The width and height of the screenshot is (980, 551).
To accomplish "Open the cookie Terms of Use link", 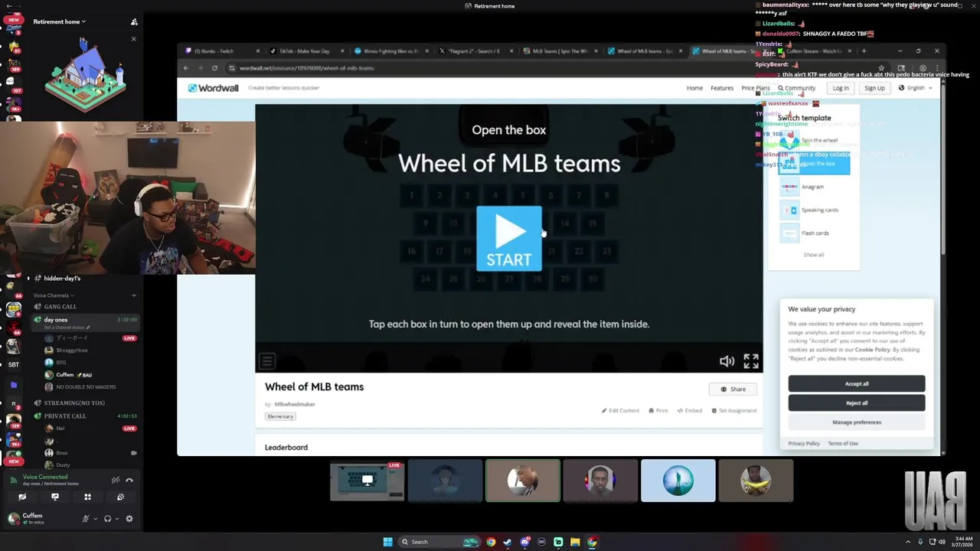I will point(843,443).
